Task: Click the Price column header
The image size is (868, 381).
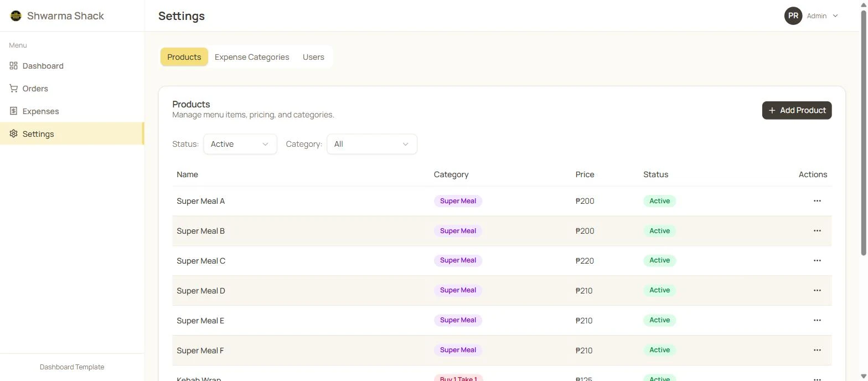Action: (585, 174)
